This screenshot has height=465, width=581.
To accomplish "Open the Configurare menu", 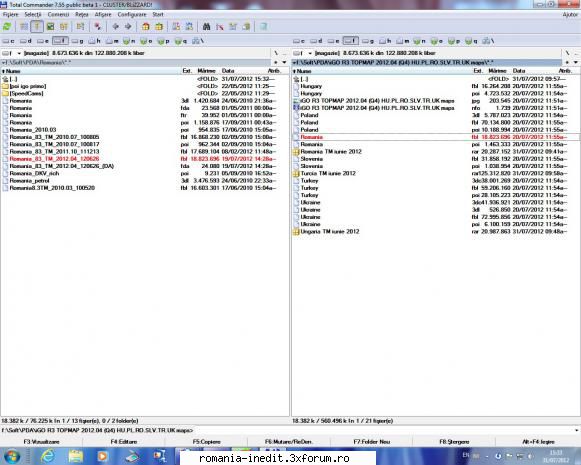I will [x=132, y=14].
